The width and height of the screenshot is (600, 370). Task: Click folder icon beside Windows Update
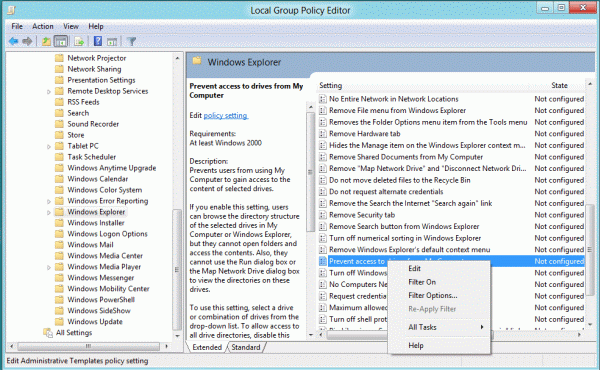[x=59, y=322]
